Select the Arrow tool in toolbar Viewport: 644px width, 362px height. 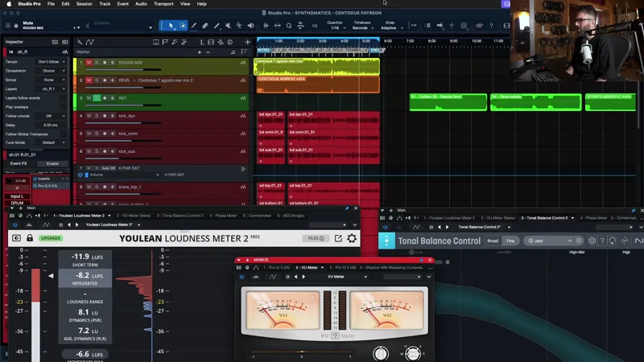[x=171, y=26]
